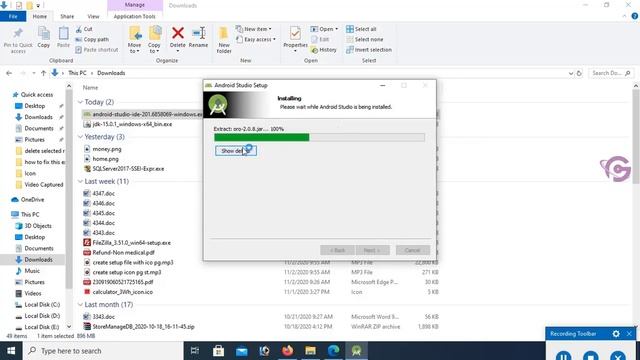
Task: Click the Name column header
Action: click(x=90, y=87)
